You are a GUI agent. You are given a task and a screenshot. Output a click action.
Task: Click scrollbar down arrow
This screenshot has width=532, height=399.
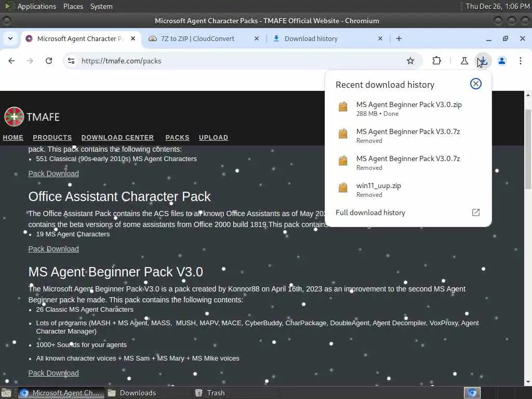point(528,382)
